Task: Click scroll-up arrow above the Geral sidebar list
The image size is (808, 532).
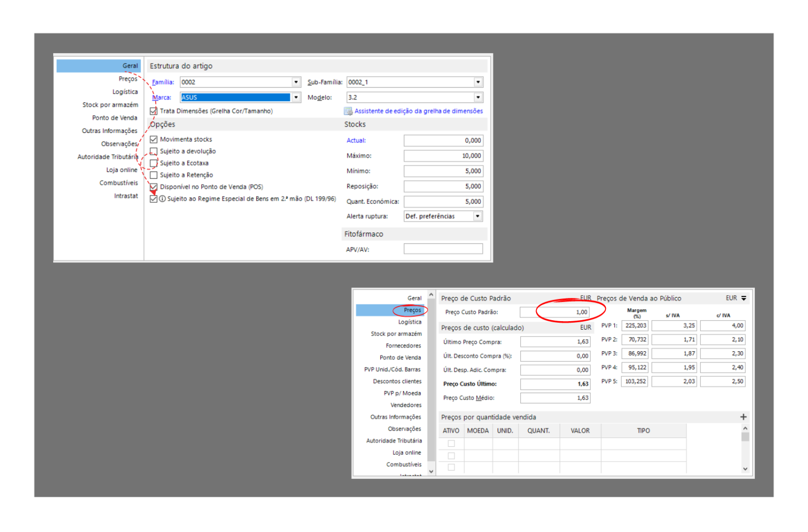Action: coord(431,295)
